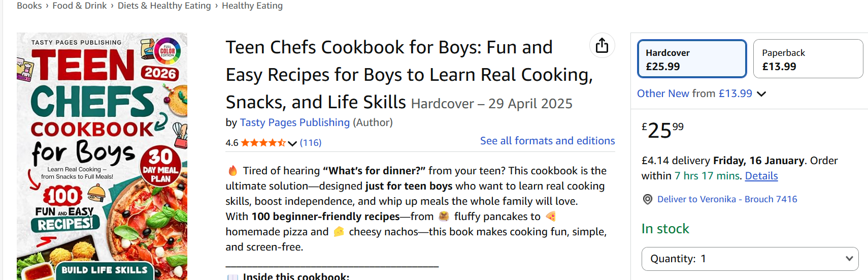Viewport: 868px width, 280px height.
Task: Click the fire emoji in the description
Action: tap(232, 171)
